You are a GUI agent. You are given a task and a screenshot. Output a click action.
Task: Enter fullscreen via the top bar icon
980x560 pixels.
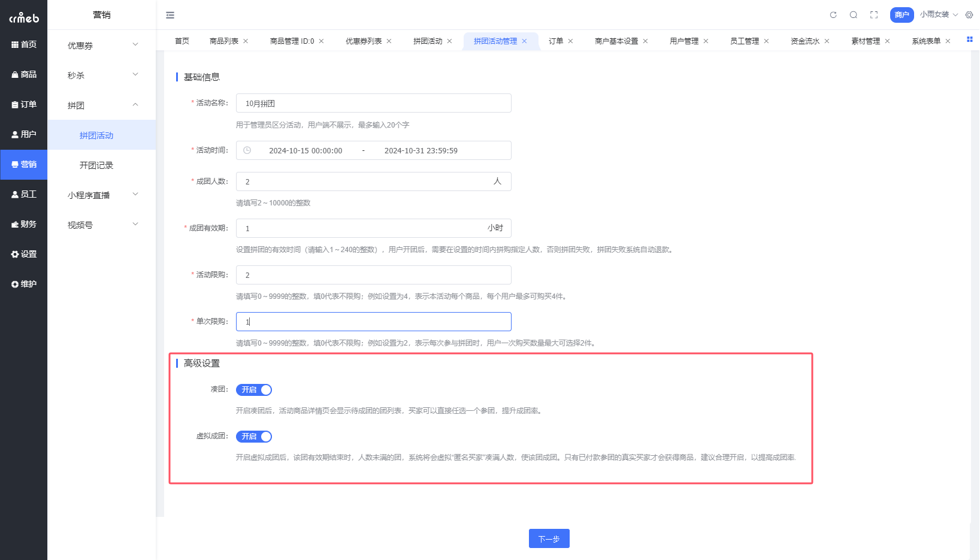coord(873,14)
